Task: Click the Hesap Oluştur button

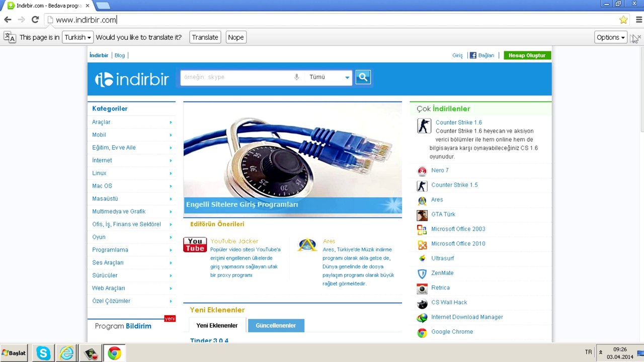Action: 527,55
